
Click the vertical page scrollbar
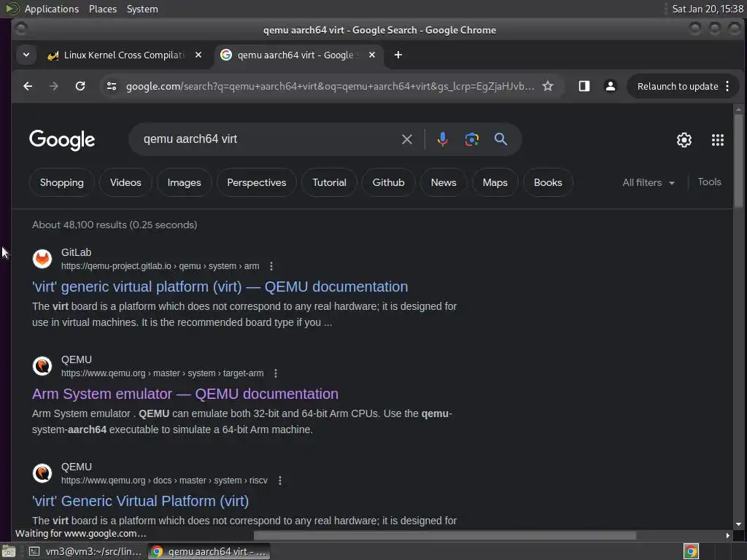click(x=738, y=161)
